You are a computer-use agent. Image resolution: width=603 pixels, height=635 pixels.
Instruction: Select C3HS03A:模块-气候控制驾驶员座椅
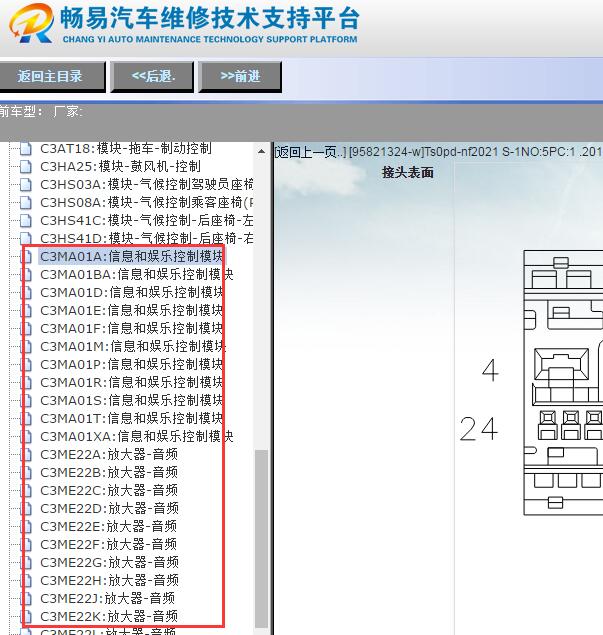[x=147, y=184]
